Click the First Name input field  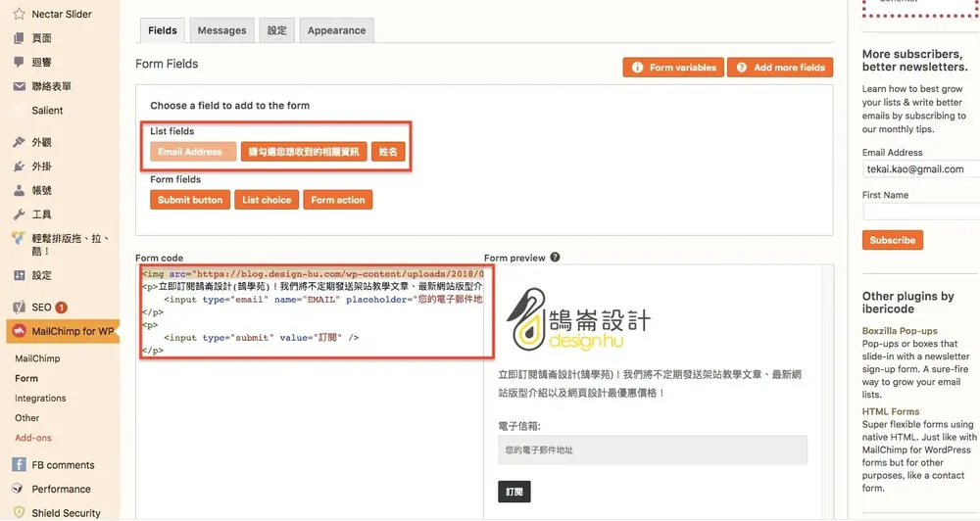(920, 212)
